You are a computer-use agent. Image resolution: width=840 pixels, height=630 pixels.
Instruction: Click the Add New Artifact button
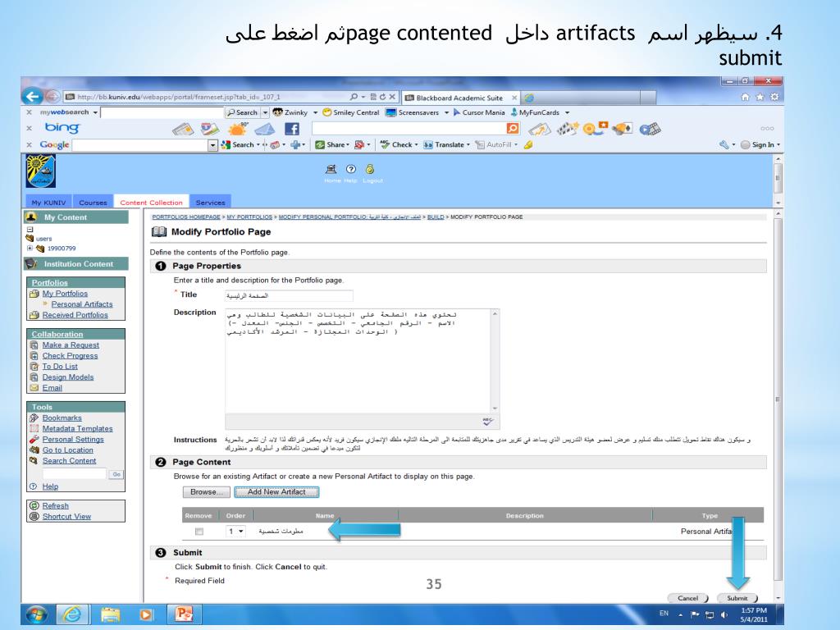[x=276, y=492]
